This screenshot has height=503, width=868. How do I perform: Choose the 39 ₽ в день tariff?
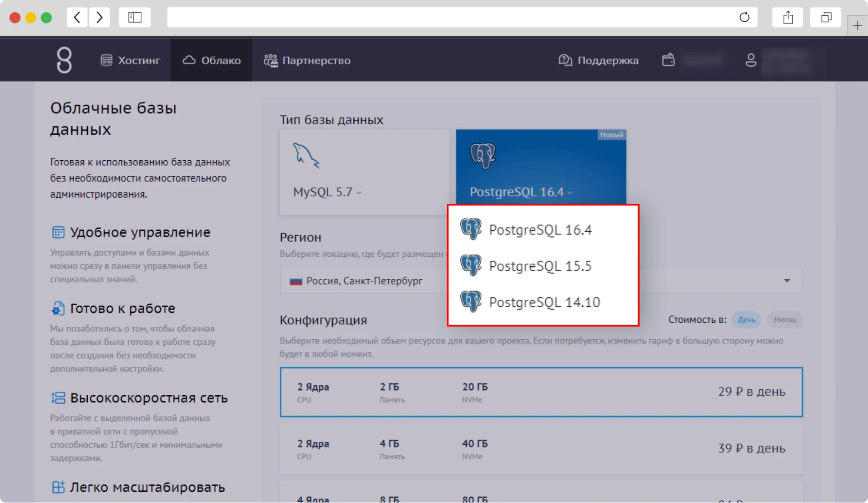[x=541, y=449]
